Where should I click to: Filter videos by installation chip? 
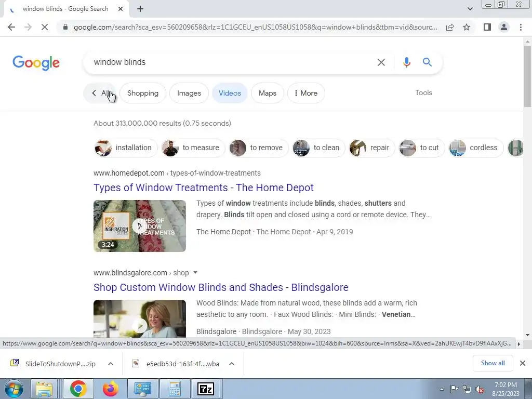[126, 148]
